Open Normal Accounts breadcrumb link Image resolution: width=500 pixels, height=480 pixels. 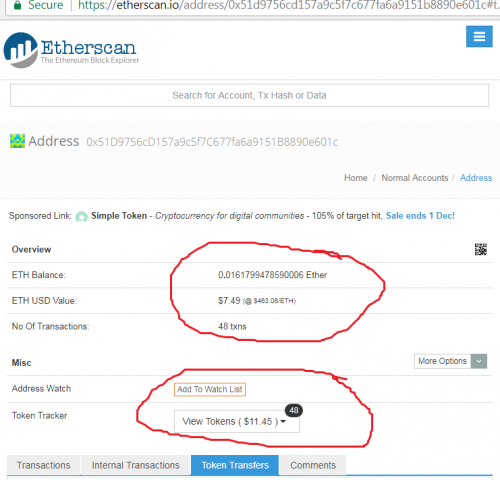click(x=415, y=178)
